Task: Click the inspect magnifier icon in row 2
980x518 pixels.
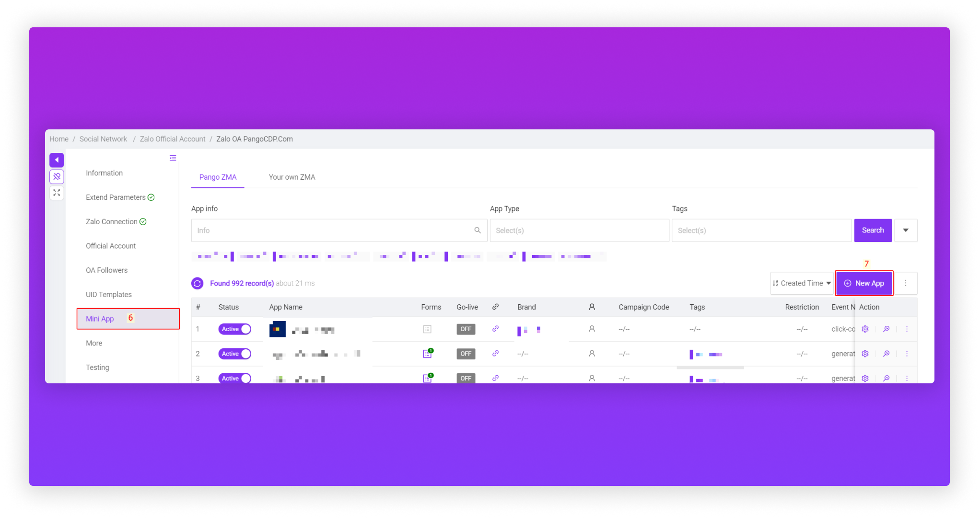Action: point(886,354)
